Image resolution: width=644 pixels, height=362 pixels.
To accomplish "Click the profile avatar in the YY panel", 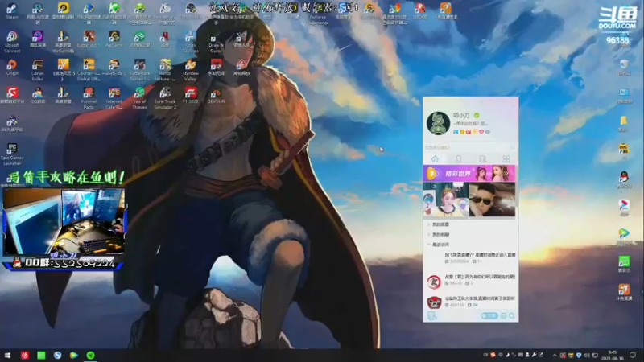I will [438, 123].
